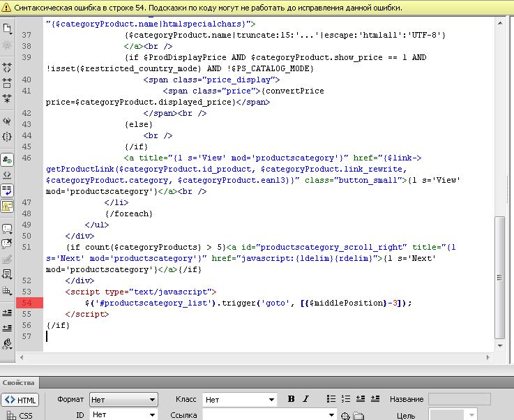Image resolution: width=514 pixels, height=420 pixels.
Task: Click the Apply Comment icon
Action: point(7,229)
